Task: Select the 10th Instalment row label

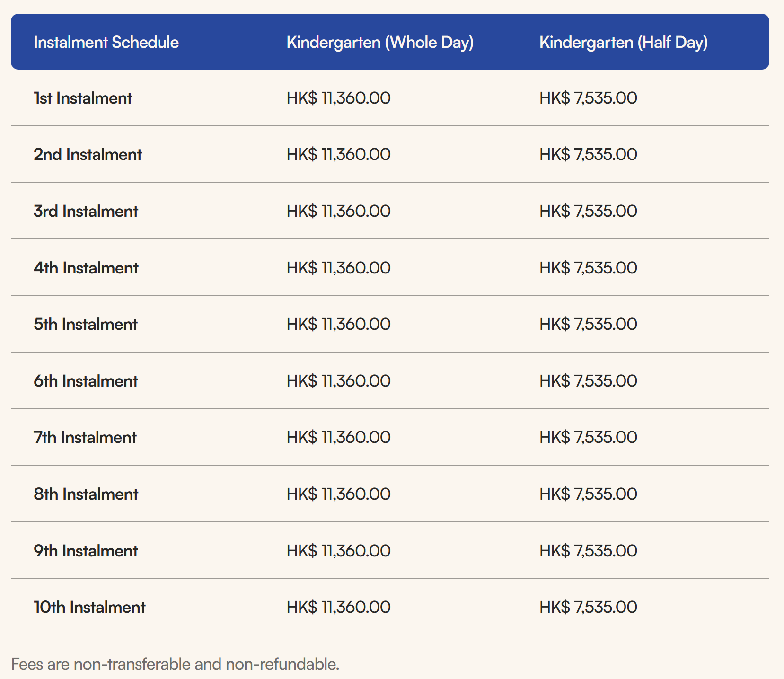Action: point(89,607)
